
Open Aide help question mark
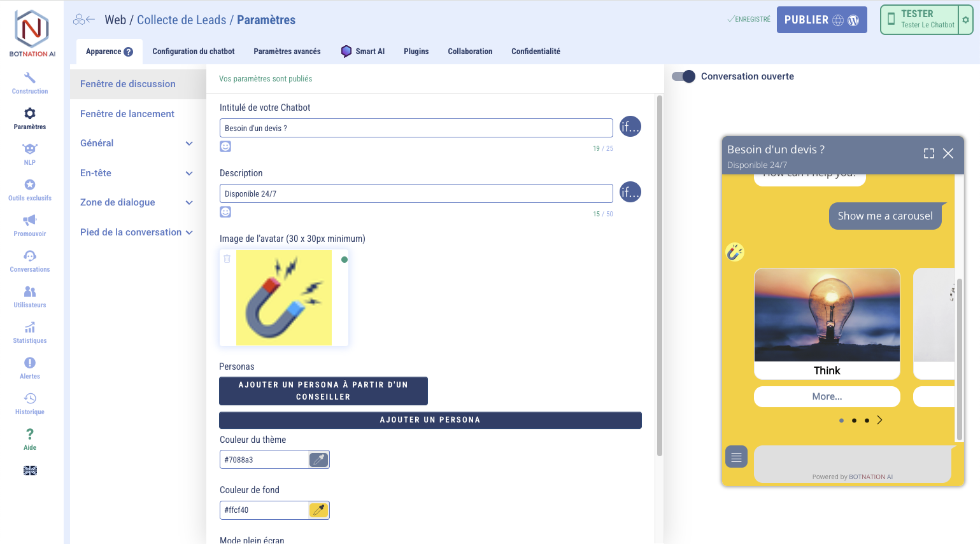(30, 439)
